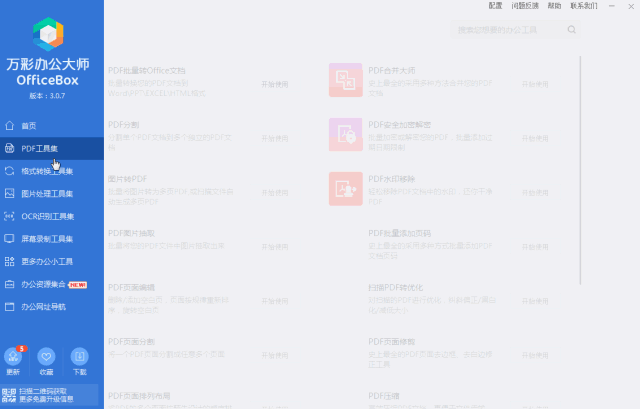Click the PDF合并大师 tool icon
This screenshot has height=409, width=640.
346,80
